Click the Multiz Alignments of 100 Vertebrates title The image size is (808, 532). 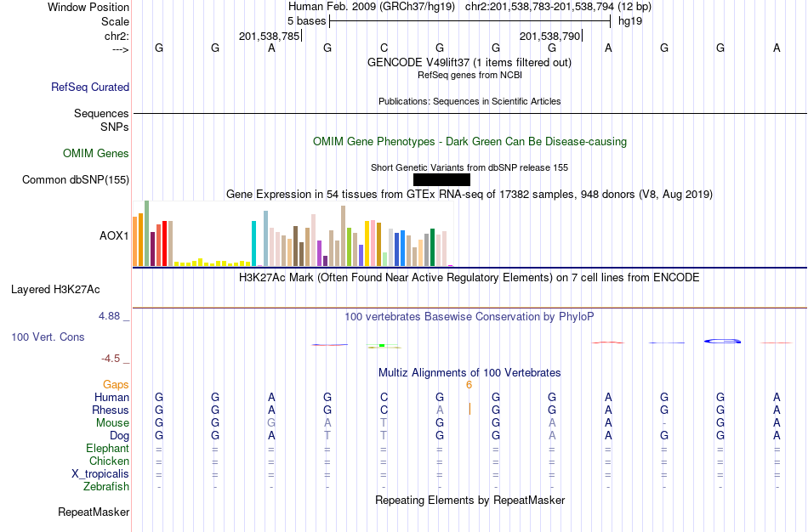click(x=469, y=373)
